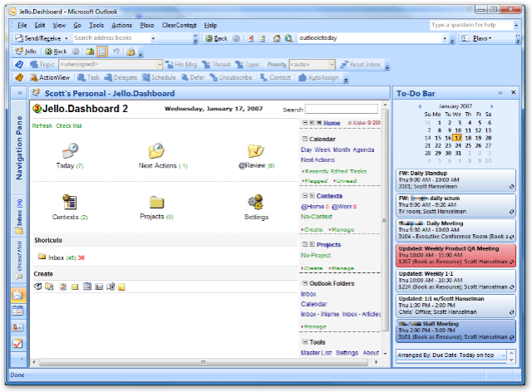The height and width of the screenshot is (392, 532).
Task: Click ActionView in ClearContext toolbar
Action: 50,78
